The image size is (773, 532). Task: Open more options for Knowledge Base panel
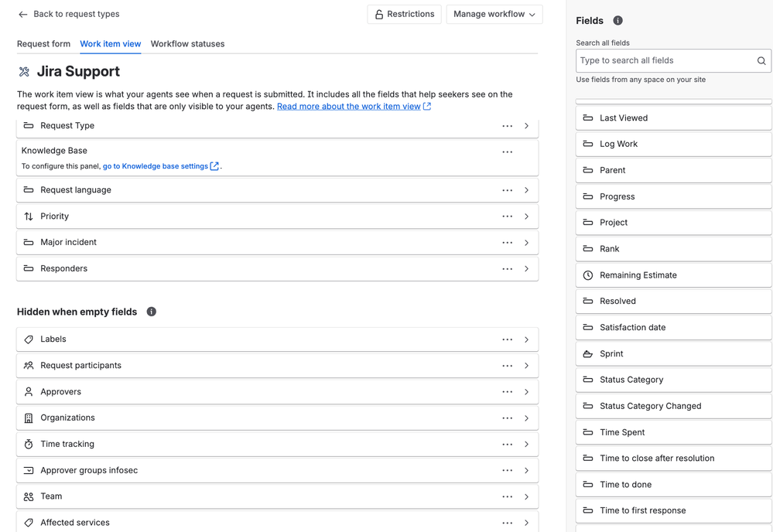(508, 152)
